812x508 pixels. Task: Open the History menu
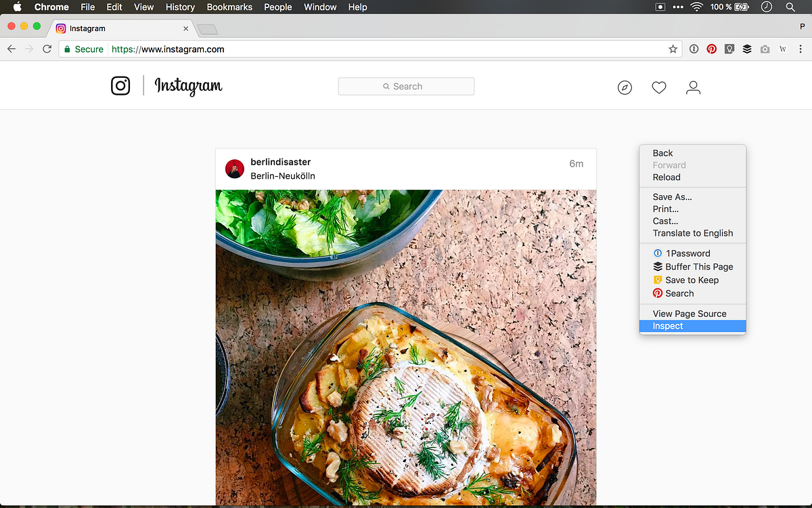[181, 7]
